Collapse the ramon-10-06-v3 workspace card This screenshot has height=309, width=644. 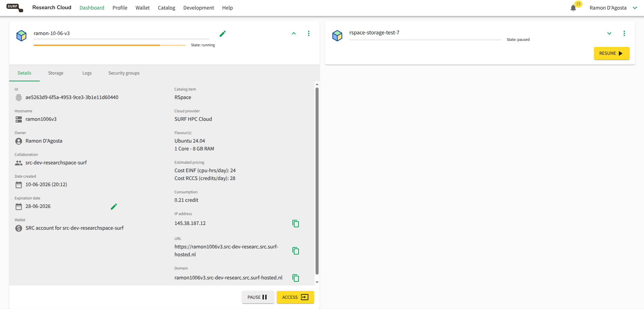tap(294, 33)
